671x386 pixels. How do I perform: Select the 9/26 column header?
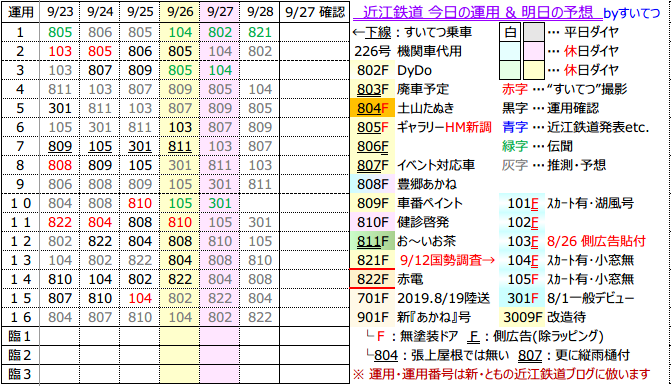point(180,12)
